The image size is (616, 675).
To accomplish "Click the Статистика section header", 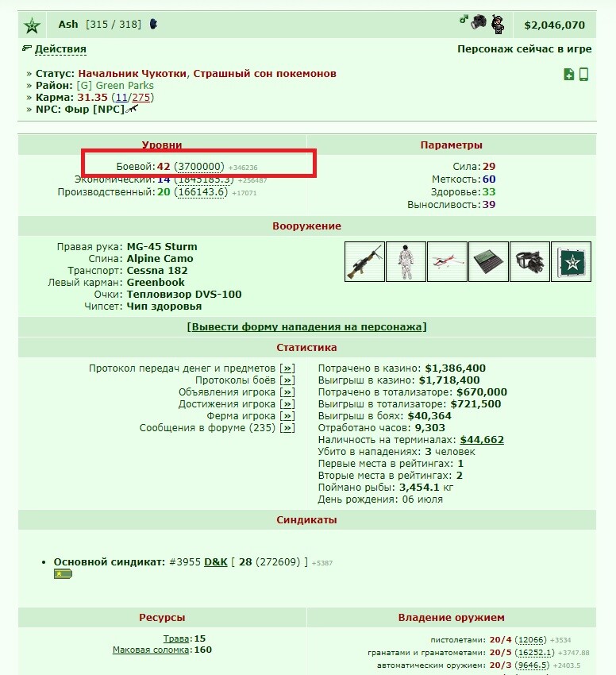I will click(x=306, y=347).
